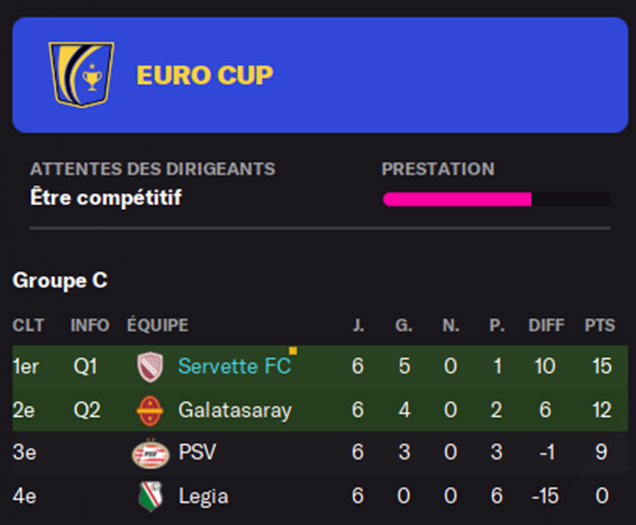Open the Galatasaray team page

tap(235, 410)
